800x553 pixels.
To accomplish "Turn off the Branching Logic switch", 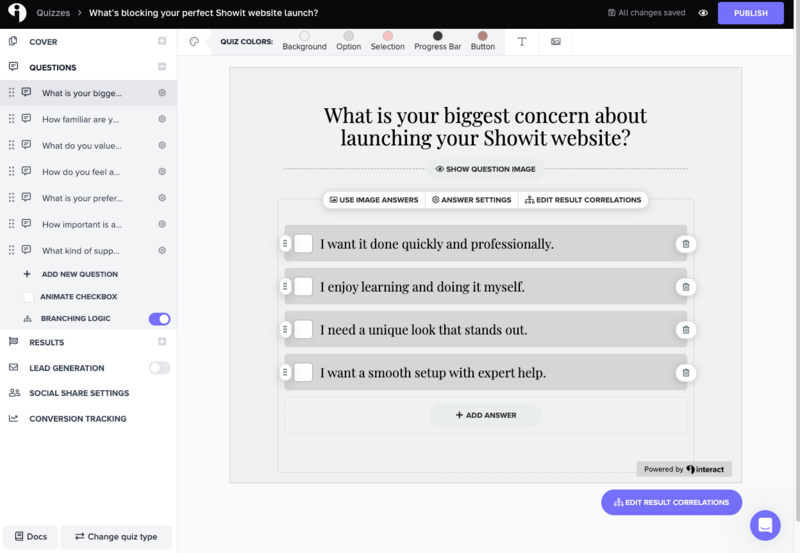I will coord(159,319).
